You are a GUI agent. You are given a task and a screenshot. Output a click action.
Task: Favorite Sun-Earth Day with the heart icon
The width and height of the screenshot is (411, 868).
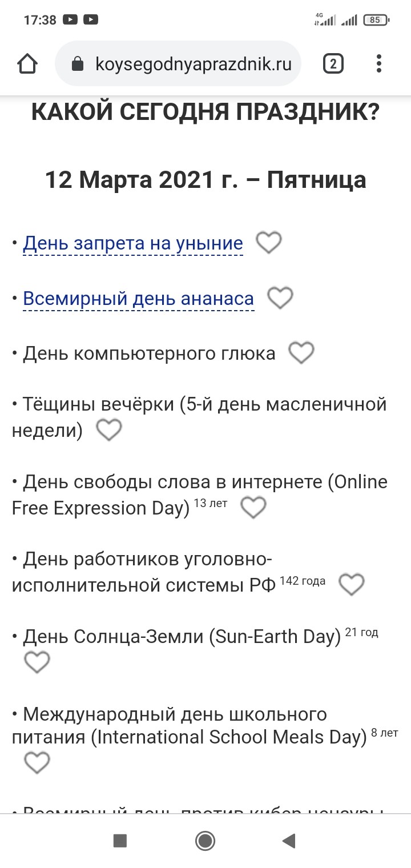click(x=37, y=662)
